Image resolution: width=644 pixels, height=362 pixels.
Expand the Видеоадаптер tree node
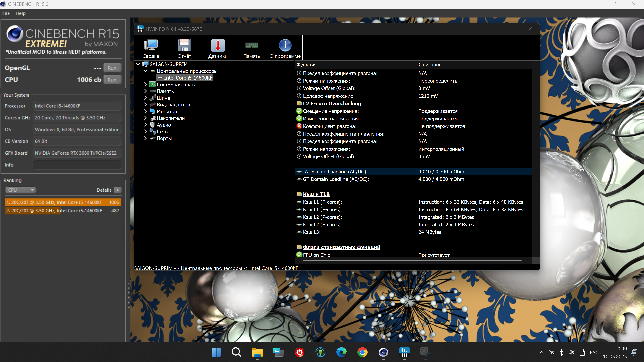(146, 105)
